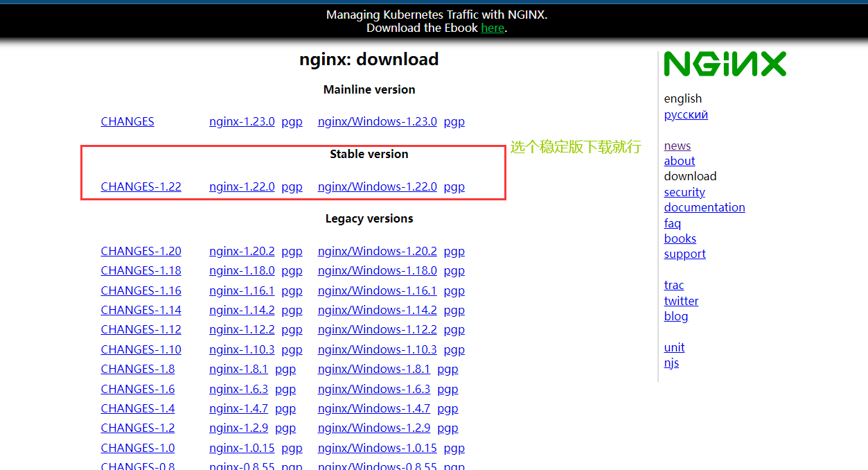Viewport: 868px width, 470px height.
Task: Download nginx-1.4.7 source
Action: [238, 408]
